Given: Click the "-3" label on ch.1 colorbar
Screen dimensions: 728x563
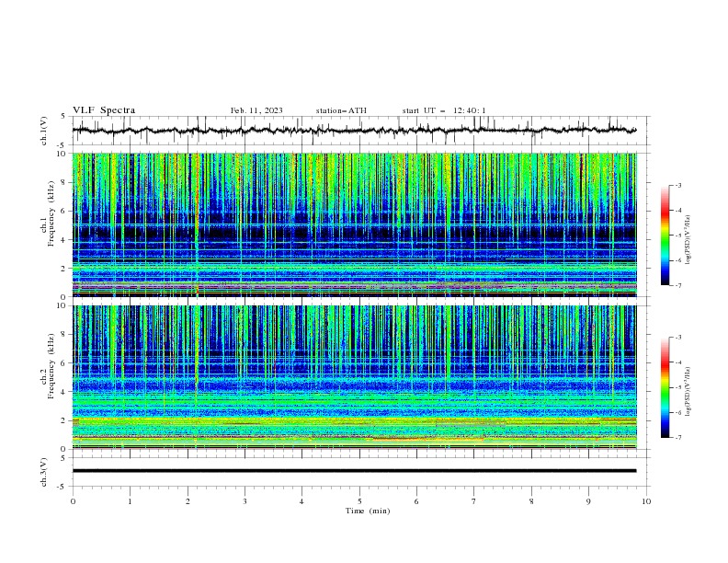Looking at the screenshot, I should [677, 186].
